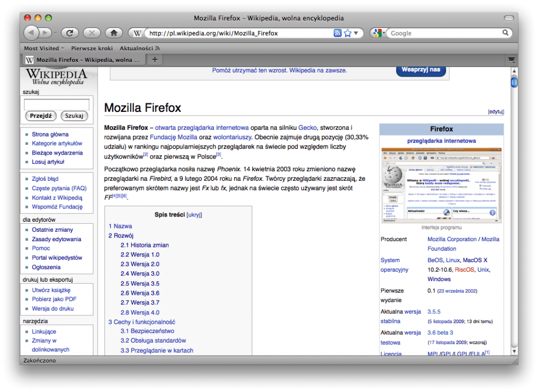Expand the Most Visited bookmarks menu
The height and width of the screenshot is (392, 538).
pos(44,48)
